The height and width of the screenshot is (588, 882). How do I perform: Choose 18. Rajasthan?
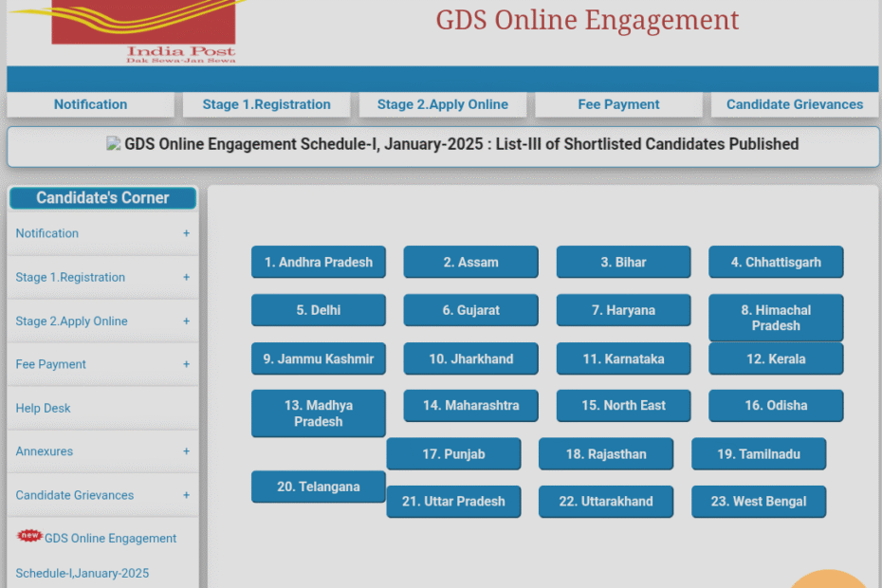click(606, 454)
